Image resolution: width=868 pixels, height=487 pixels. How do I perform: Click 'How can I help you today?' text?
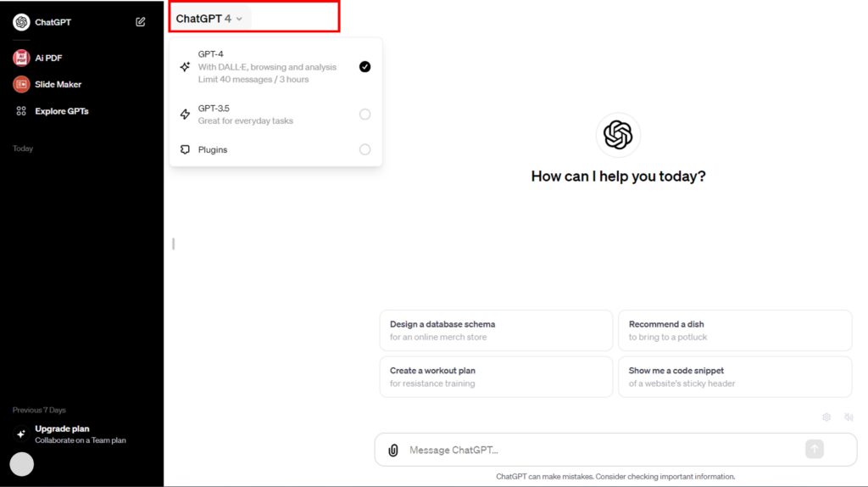[618, 176]
